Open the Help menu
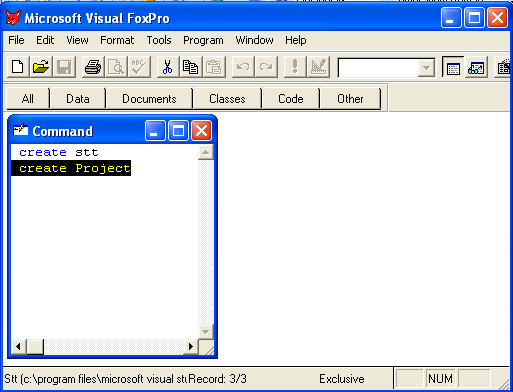513x392 pixels. tap(296, 40)
